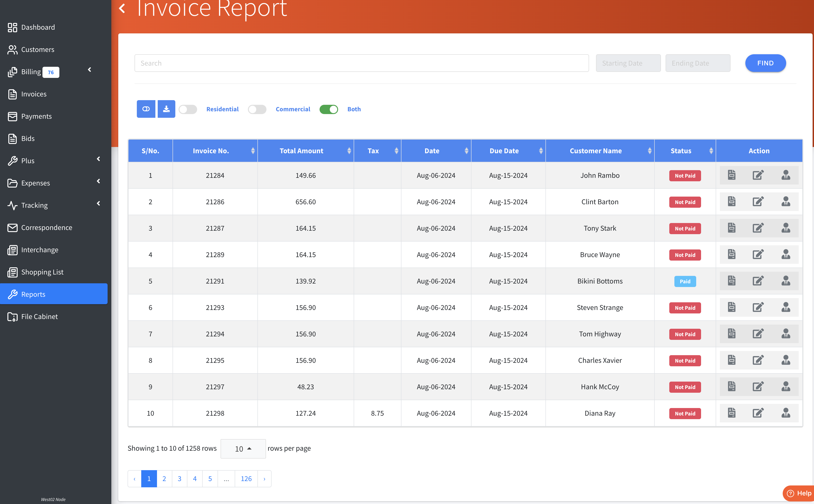Turn off the Both toggle
The width and height of the screenshot is (814, 504).
[328, 109]
